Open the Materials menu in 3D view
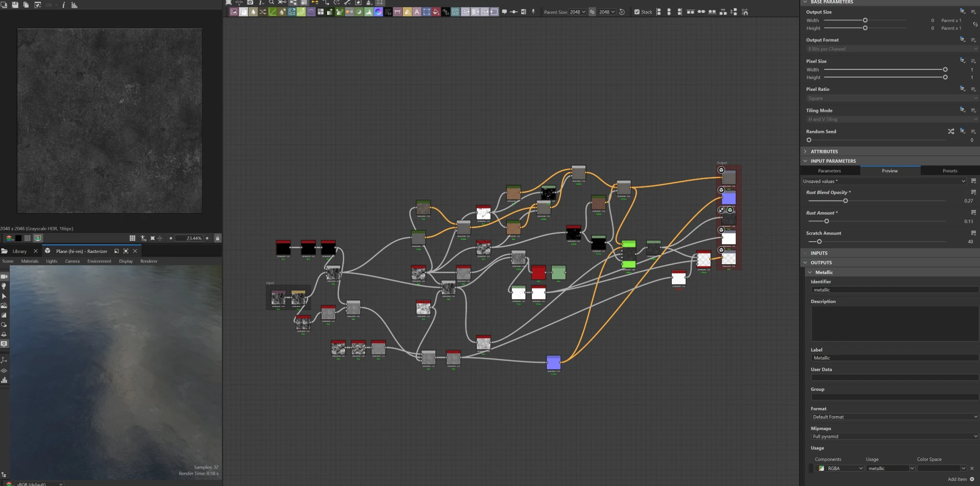The height and width of the screenshot is (486, 980). [x=30, y=261]
